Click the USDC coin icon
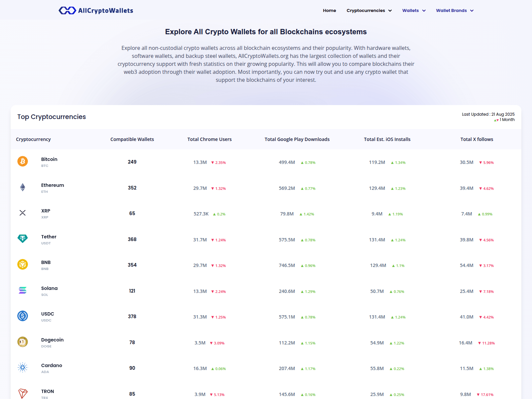532x399 pixels. (x=23, y=316)
